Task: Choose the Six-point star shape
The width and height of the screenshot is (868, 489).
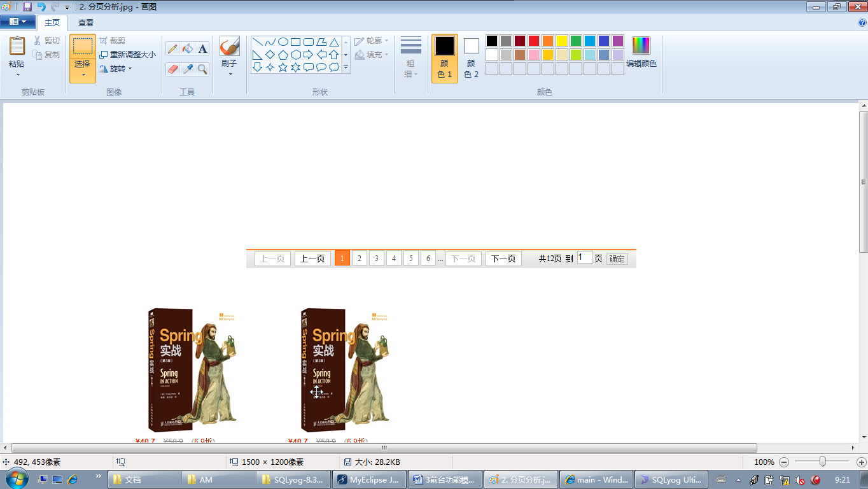Action: click(x=296, y=67)
